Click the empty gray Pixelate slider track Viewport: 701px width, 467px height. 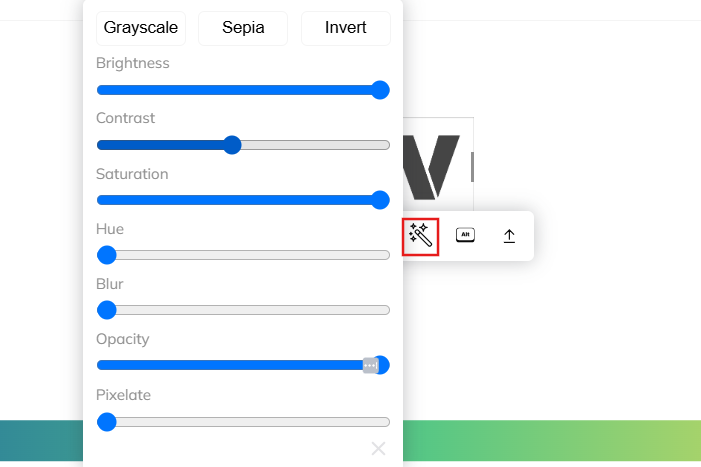point(253,422)
